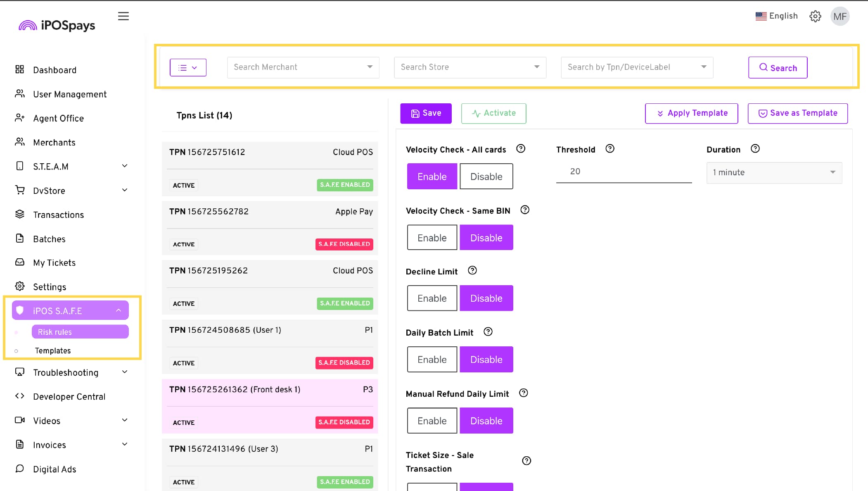Open Templates under iPOS S.A.F.E
The image size is (868, 491).
[53, 350]
